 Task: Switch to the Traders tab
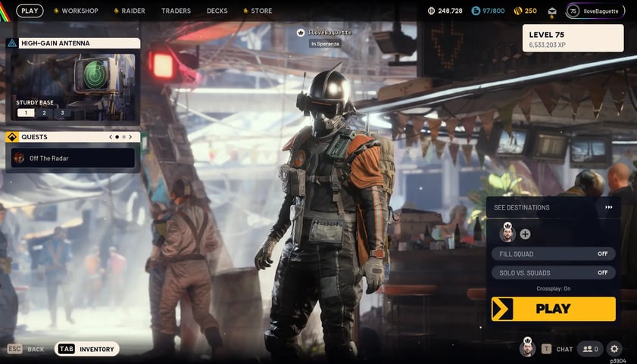pyautogui.click(x=176, y=11)
